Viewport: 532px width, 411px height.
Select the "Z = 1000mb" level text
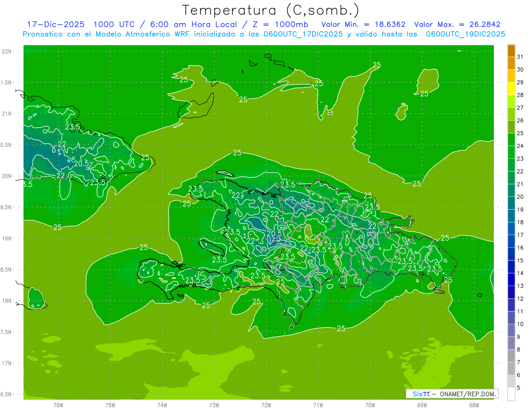click(x=281, y=24)
